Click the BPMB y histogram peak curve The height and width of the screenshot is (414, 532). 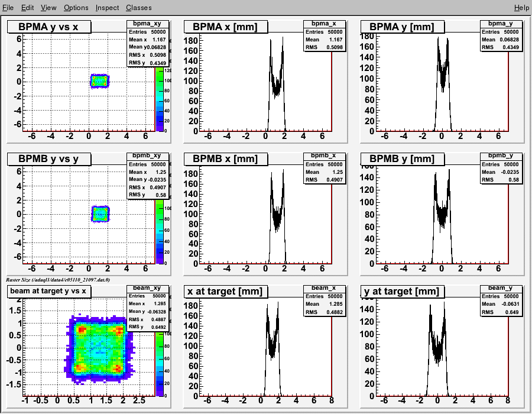coord(442,217)
